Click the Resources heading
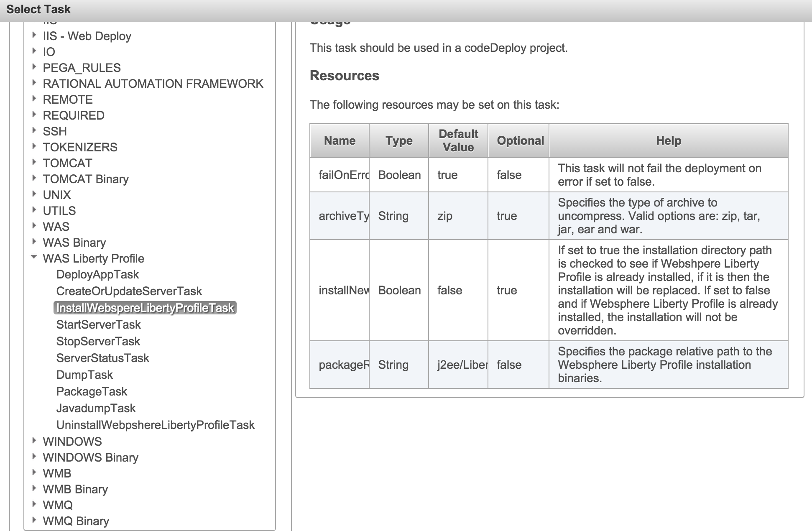 [x=345, y=76]
